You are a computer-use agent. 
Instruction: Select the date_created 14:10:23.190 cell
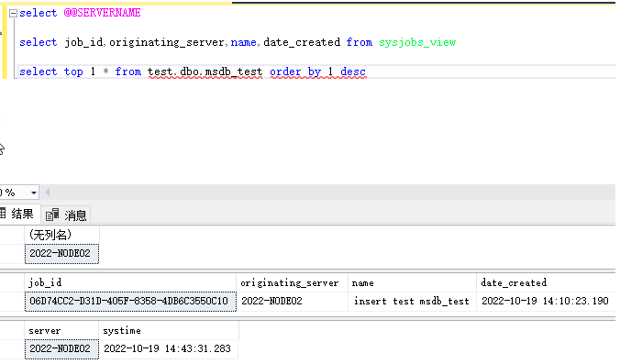pyautogui.click(x=546, y=301)
